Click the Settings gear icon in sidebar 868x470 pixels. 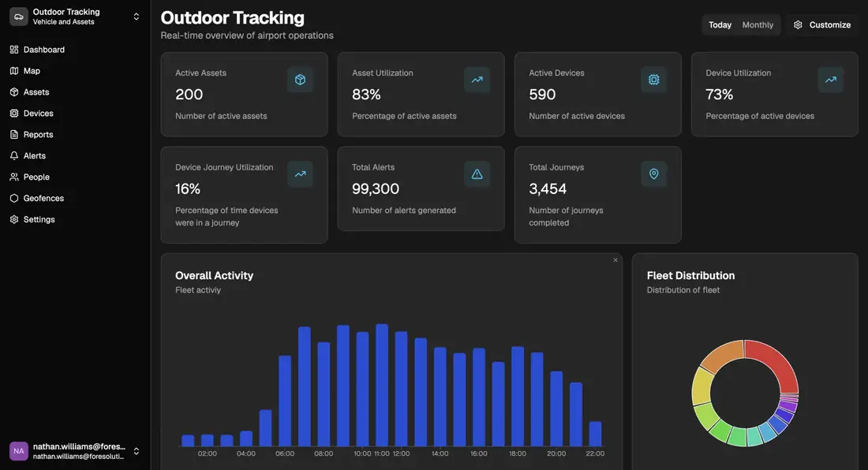pos(14,219)
